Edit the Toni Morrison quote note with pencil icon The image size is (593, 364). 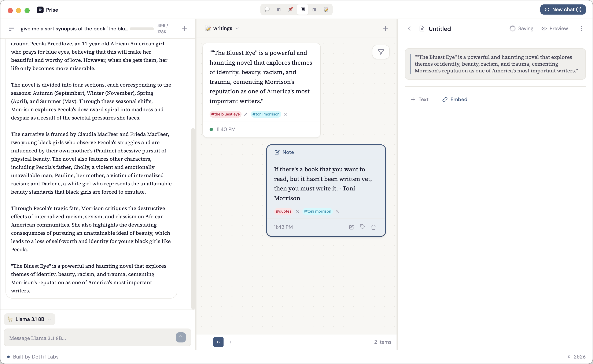pyautogui.click(x=351, y=227)
